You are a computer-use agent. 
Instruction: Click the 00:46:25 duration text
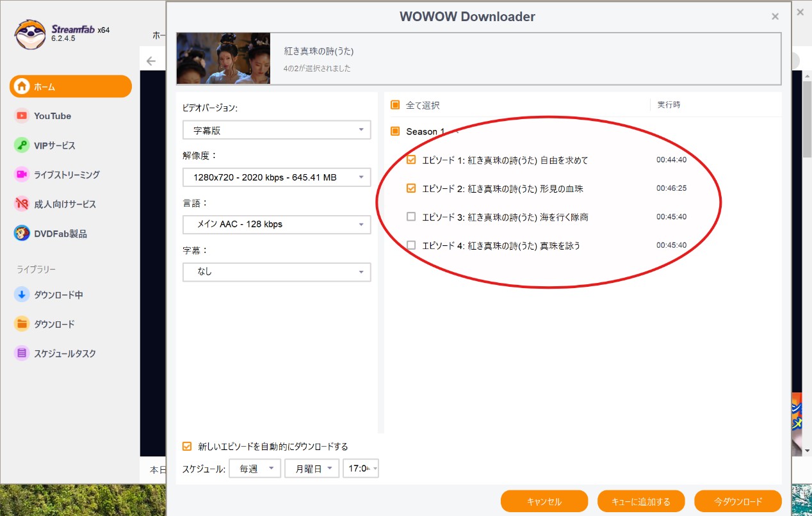(x=671, y=188)
